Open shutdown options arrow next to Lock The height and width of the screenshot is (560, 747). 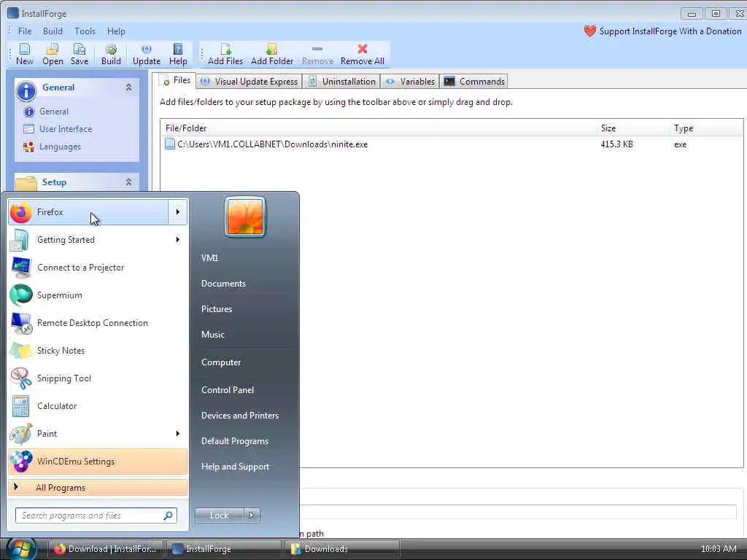(x=252, y=516)
